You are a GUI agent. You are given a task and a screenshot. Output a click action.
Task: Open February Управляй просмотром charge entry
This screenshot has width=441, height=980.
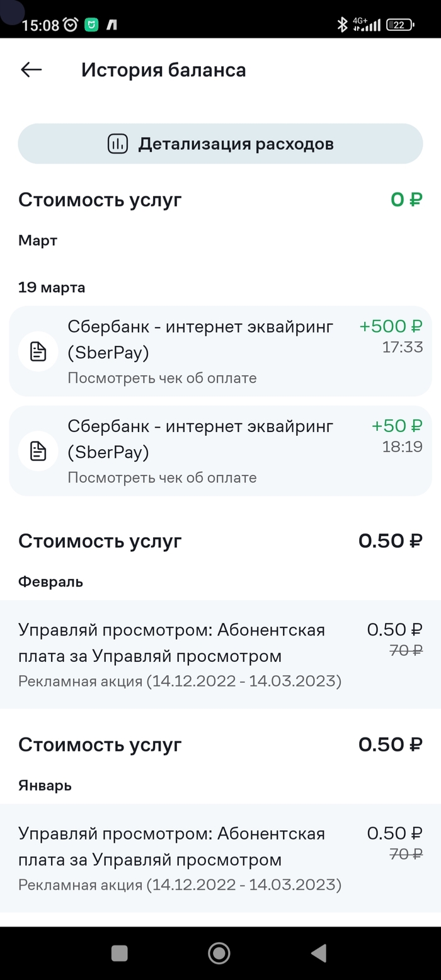[220, 654]
